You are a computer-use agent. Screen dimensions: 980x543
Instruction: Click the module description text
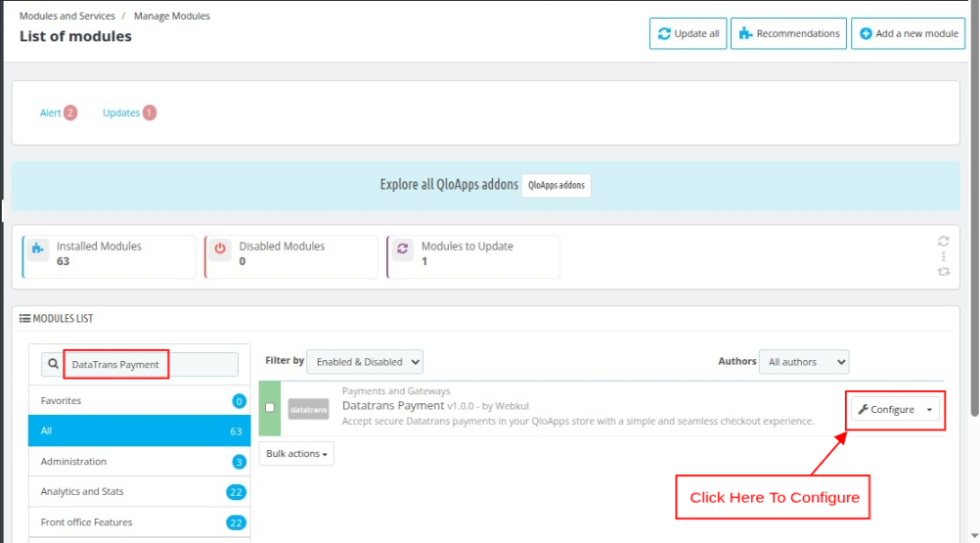click(x=578, y=421)
